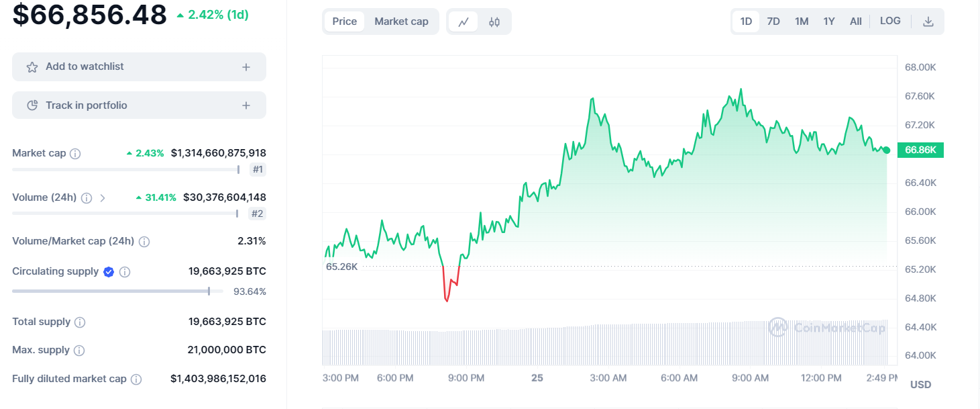Click plus on Track in portfolio

(x=246, y=105)
